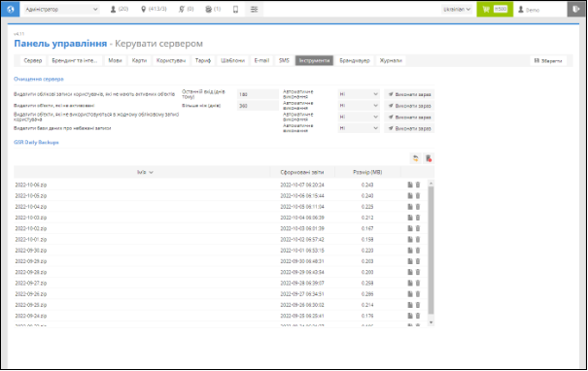Image resolution: width=588 pixels, height=371 pixels.
Task: Click the file icon for 2022-10-01.zip
Action: tap(410, 239)
